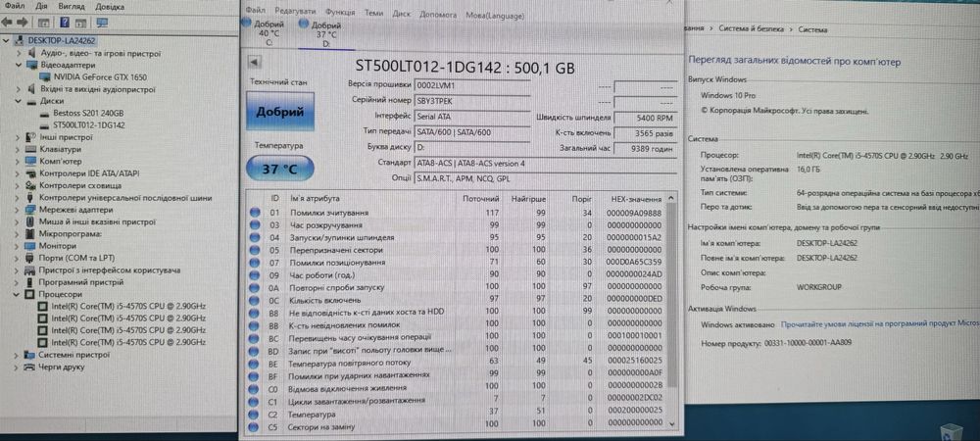Select the Черги друку tree row
The height and width of the screenshot is (441, 980).
tap(61, 367)
